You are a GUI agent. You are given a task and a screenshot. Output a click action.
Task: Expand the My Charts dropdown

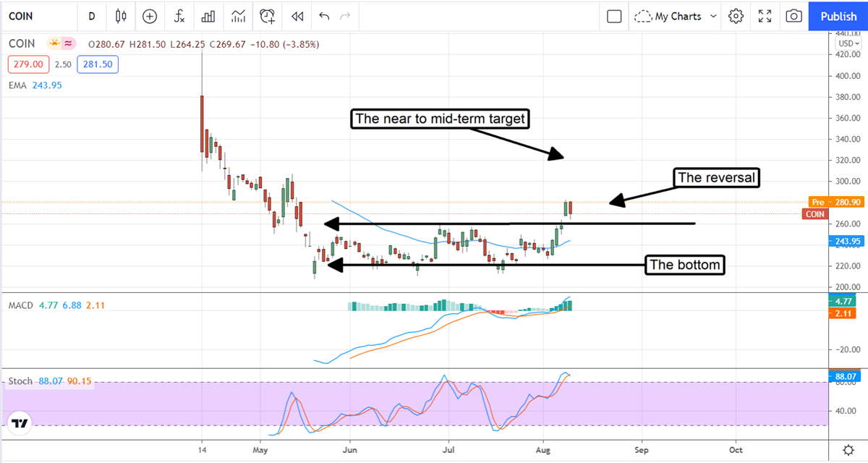[x=676, y=16]
